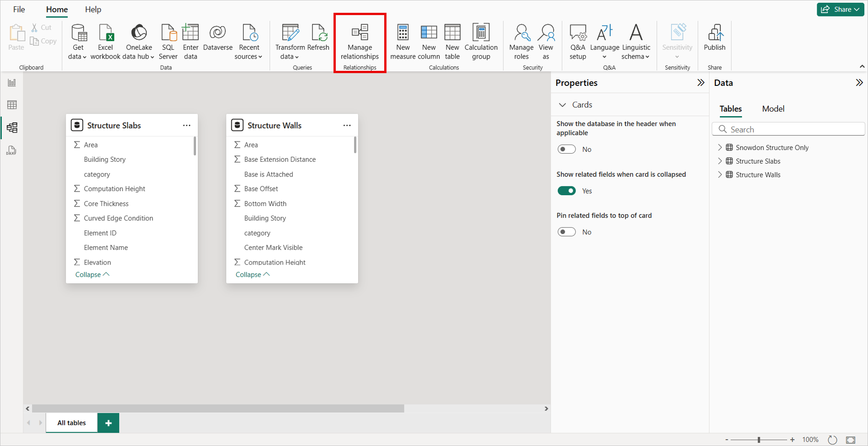This screenshot has height=446, width=868.
Task: Open the Language dropdown
Action: [x=604, y=42]
